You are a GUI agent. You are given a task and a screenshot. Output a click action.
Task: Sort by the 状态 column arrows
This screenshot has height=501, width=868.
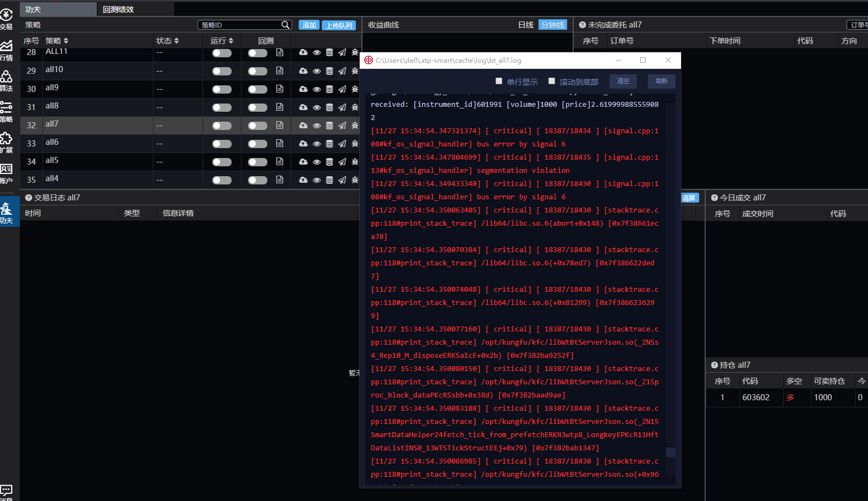pyautogui.click(x=177, y=41)
